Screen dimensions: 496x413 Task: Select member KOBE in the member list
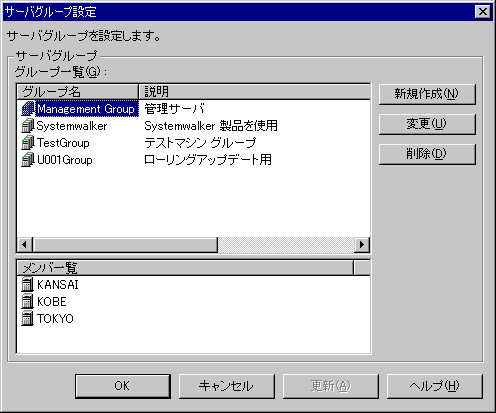[52, 302]
